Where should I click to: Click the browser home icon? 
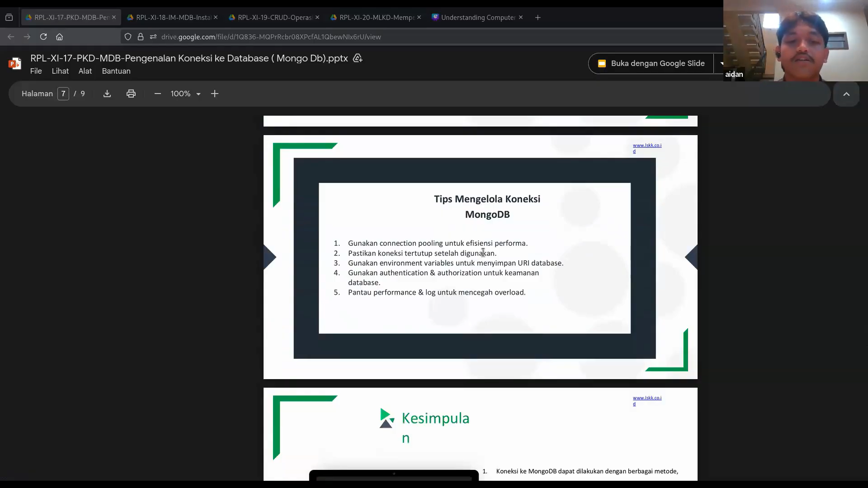tap(59, 37)
